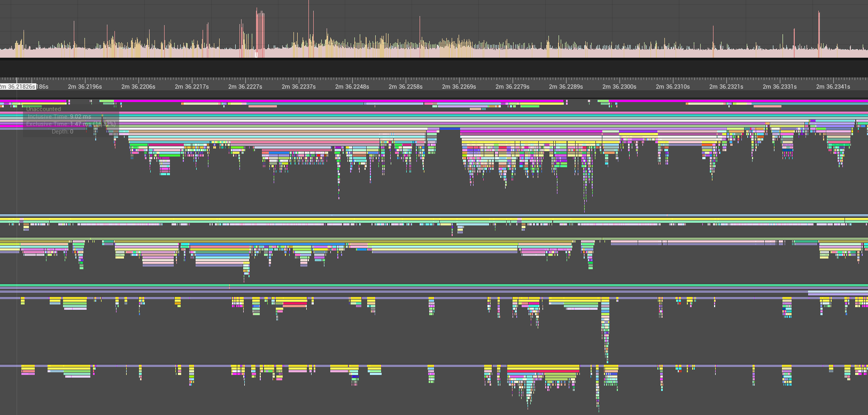Click the highlighted 2m 36.21826s time marker
This screenshot has width=868, height=415.
pyautogui.click(x=18, y=87)
